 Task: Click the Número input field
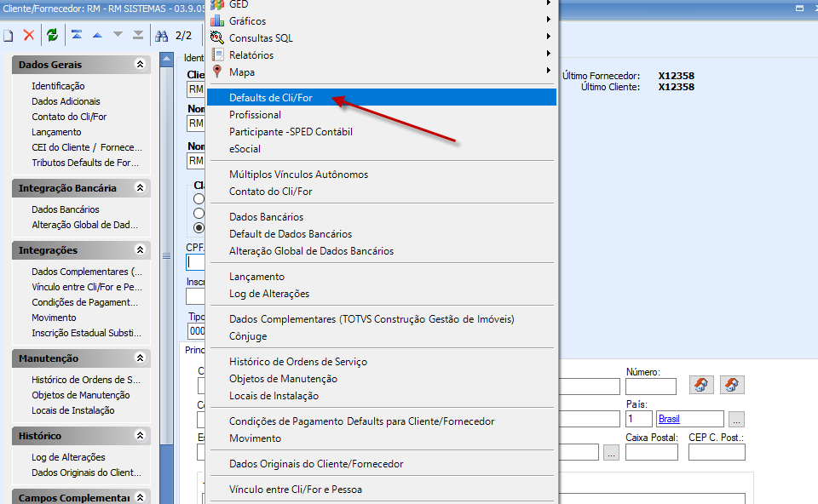tap(650, 387)
